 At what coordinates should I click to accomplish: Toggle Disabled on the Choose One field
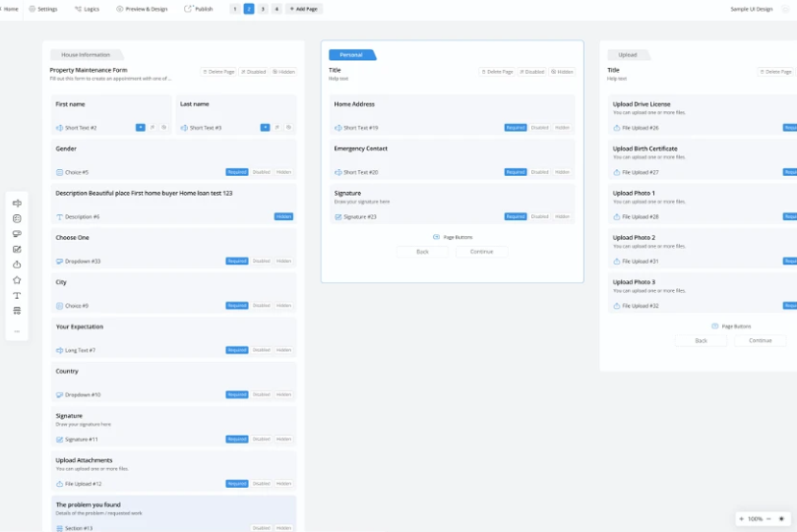click(x=262, y=261)
